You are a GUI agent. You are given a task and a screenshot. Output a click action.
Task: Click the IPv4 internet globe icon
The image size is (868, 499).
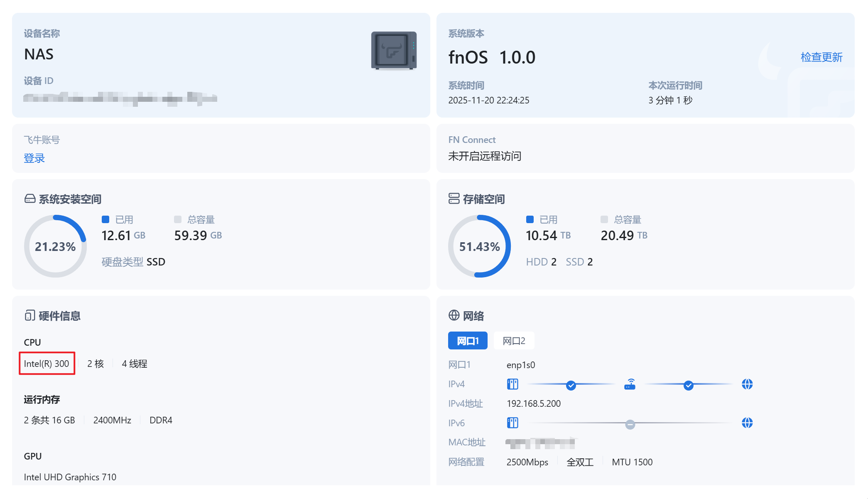[747, 384]
